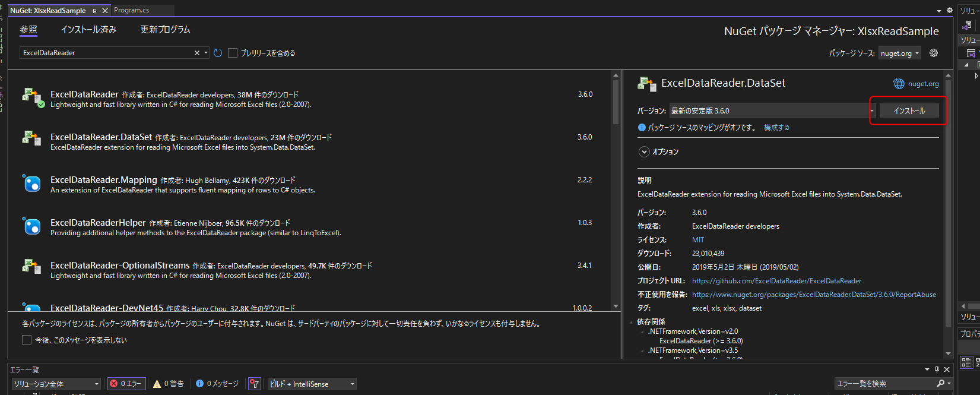Close the エラー一覧 panel
The height and width of the screenshot is (395, 980).
click(x=947, y=369)
